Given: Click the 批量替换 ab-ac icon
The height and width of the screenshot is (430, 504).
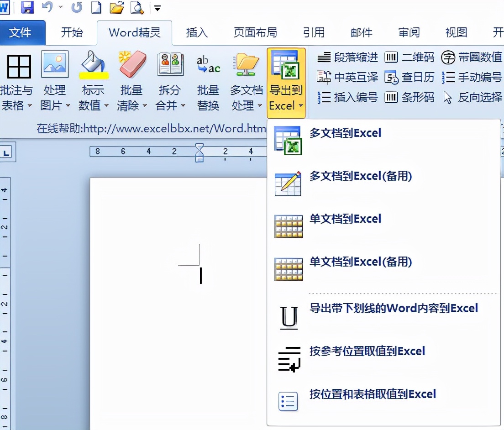Looking at the screenshot, I should (208, 65).
